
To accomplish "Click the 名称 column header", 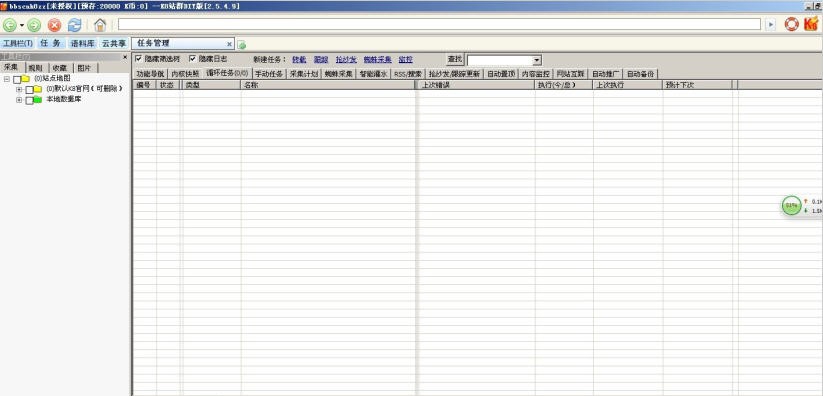I will pos(328,85).
